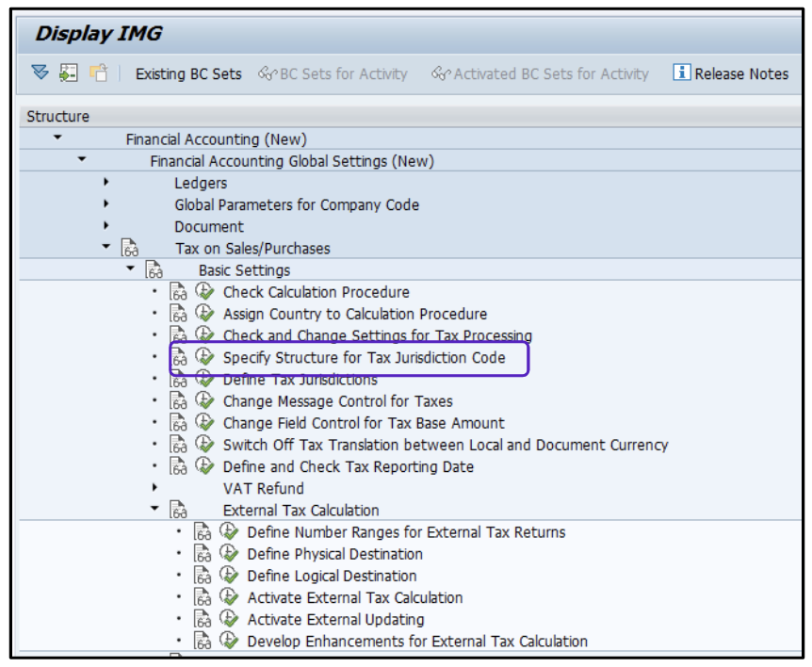Open documentation icon for Assign Country to Calculation Procedure
The height and width of the screenshot is (667, 812).
tap(179, 314)
